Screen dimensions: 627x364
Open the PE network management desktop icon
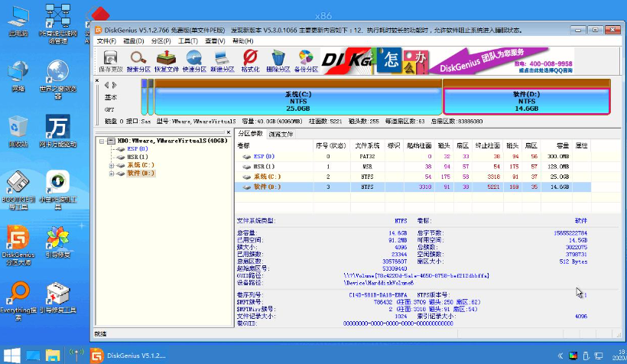point(58,23)
